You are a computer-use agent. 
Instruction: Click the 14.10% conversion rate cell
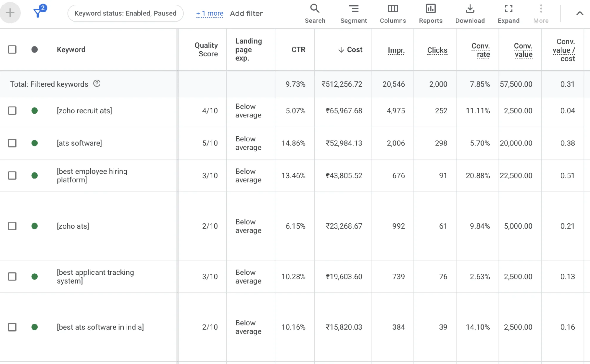click(x=478, y=327)
